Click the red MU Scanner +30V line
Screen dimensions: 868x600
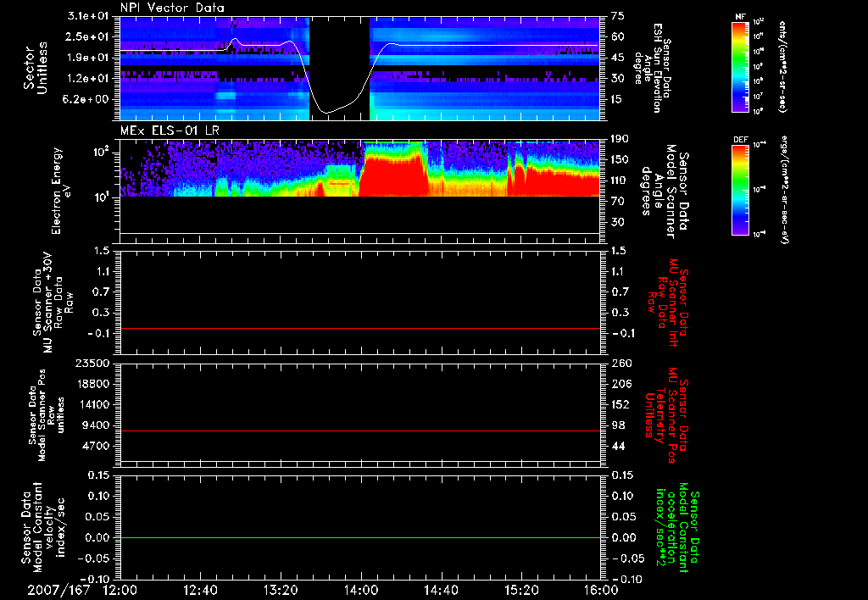359,328
